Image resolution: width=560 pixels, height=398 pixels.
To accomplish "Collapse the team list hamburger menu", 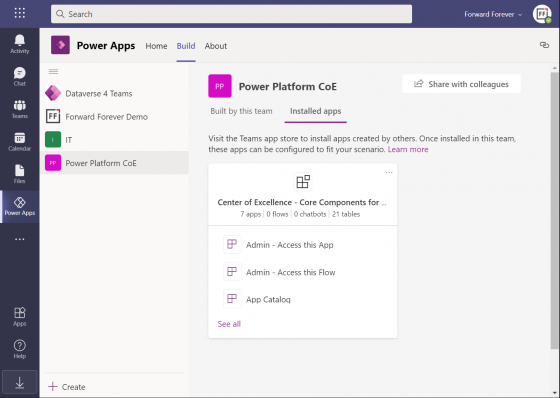I will click(53, 71).
